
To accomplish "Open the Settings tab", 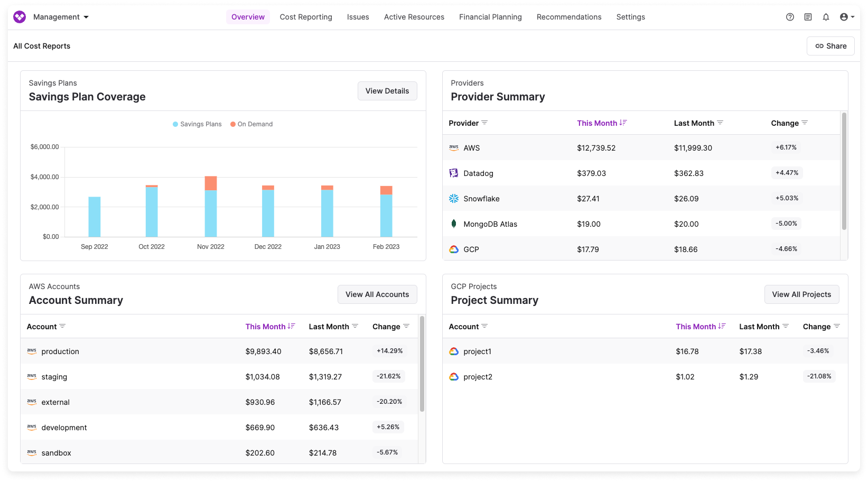I will pyautogui.click(x=630, y=17).
